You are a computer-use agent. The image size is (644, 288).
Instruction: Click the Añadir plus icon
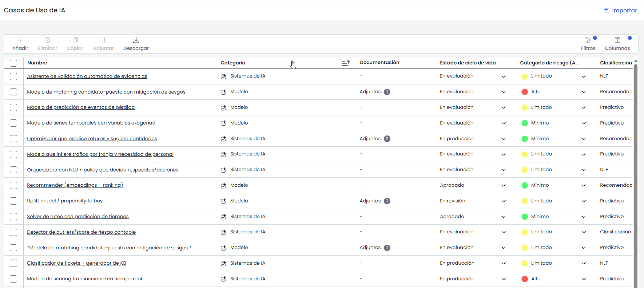20,40
